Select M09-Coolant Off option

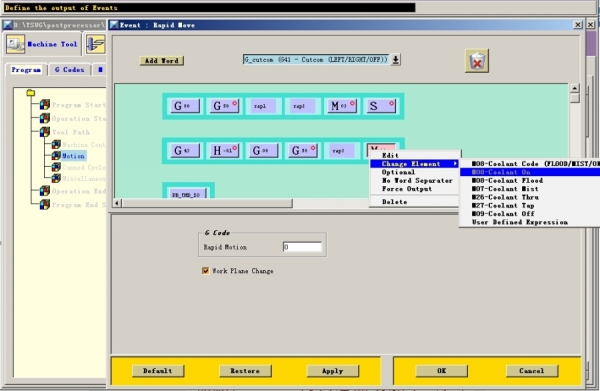pos(503,213)
